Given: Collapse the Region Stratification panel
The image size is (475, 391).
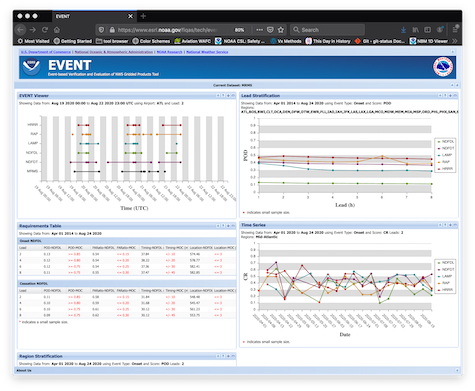Looking at the screenshot, I should (x=233, y=356).
